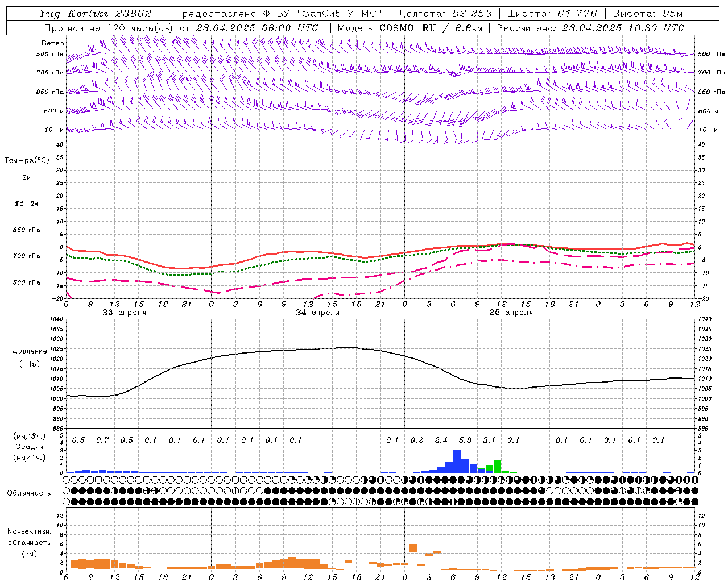Click the forecast start text 23.04.2025 06:00 UTC

[257, 28]
